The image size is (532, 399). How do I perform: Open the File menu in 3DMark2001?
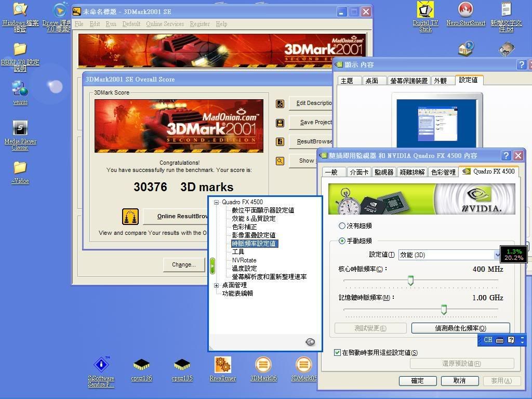(x=79, y=24)
